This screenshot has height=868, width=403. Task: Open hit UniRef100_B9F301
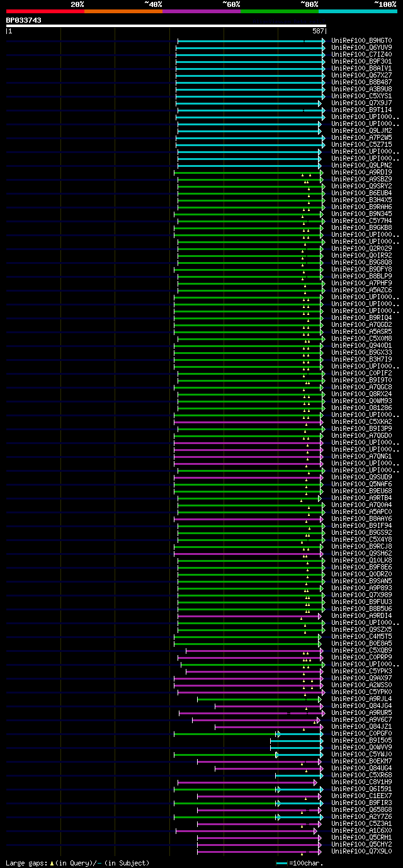tap(361, 61)
